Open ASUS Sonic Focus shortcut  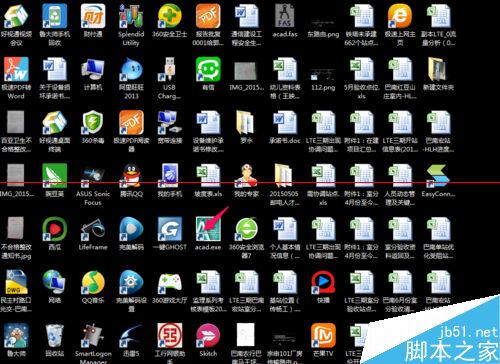[93, 175]
